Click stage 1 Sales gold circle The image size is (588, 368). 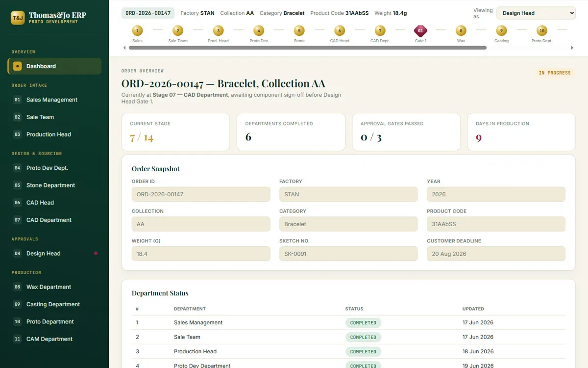[137, 30]
